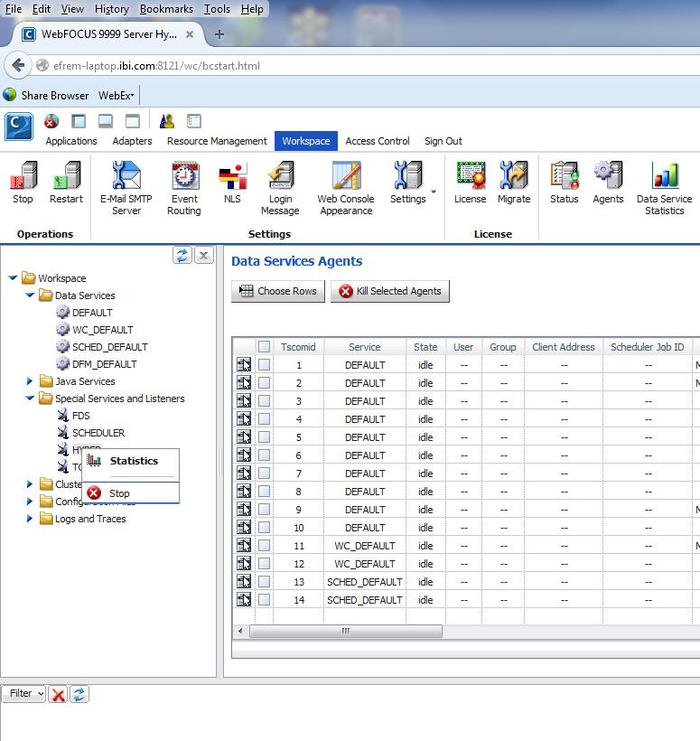The width and height of the screenshot is (700, 741).
Task: Collapse Special Services and Listeners folder
Action: pyautogui.click(x=30, y=398)
